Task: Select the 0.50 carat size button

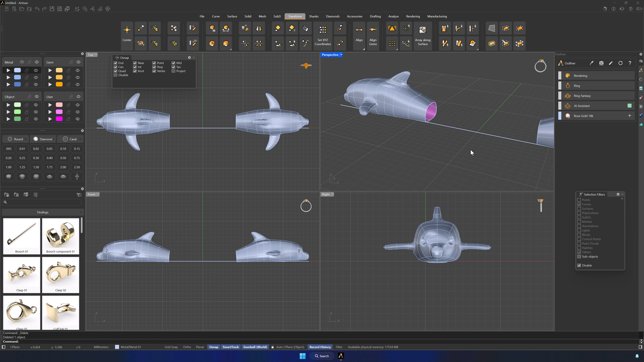Action: (x=63, y=158)
